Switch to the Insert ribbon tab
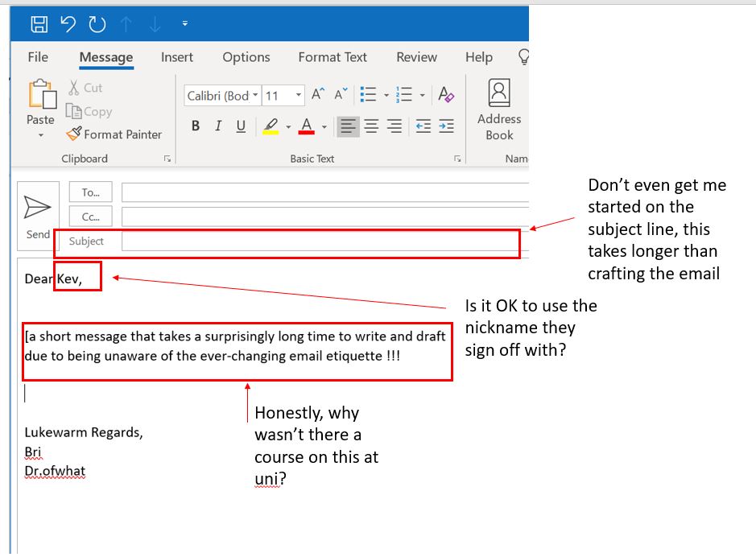This screenshot has width=756, height=557. pyautogui.click(x=176, y=57)
